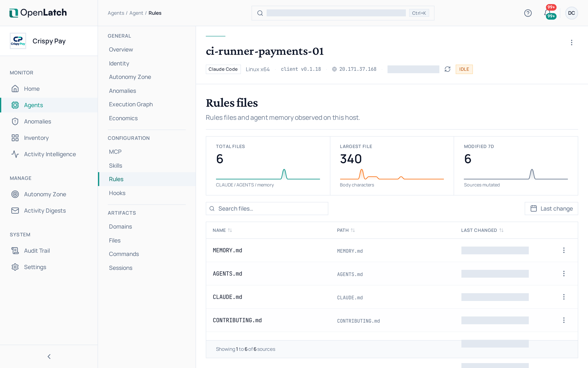Go to Home in the sidebar
This screenshot has height=368, width=588.
[49, 89]
